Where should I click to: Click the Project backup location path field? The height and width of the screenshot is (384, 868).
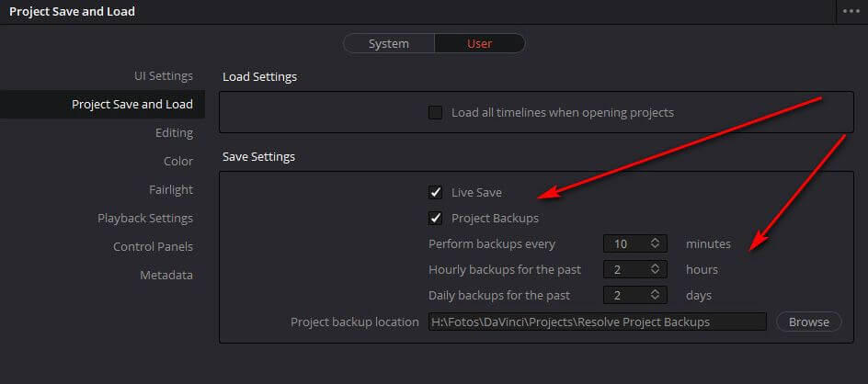598,322
